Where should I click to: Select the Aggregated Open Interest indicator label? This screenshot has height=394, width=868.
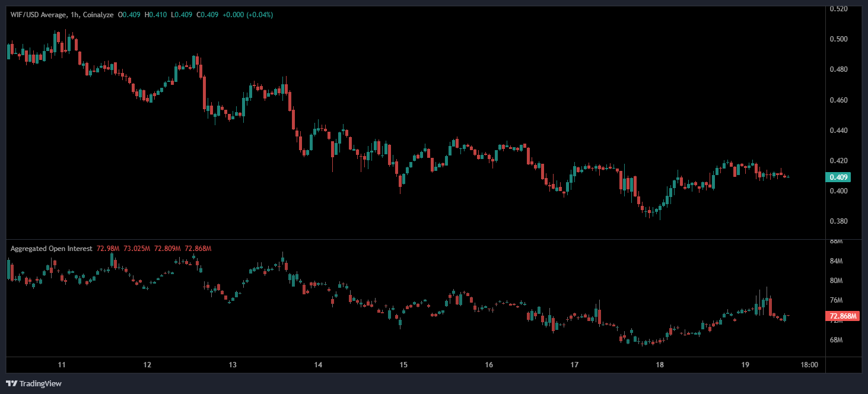tap(51, 249)
